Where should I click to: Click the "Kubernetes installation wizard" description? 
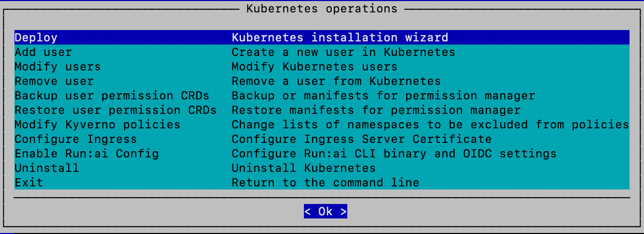click(340, 38)
